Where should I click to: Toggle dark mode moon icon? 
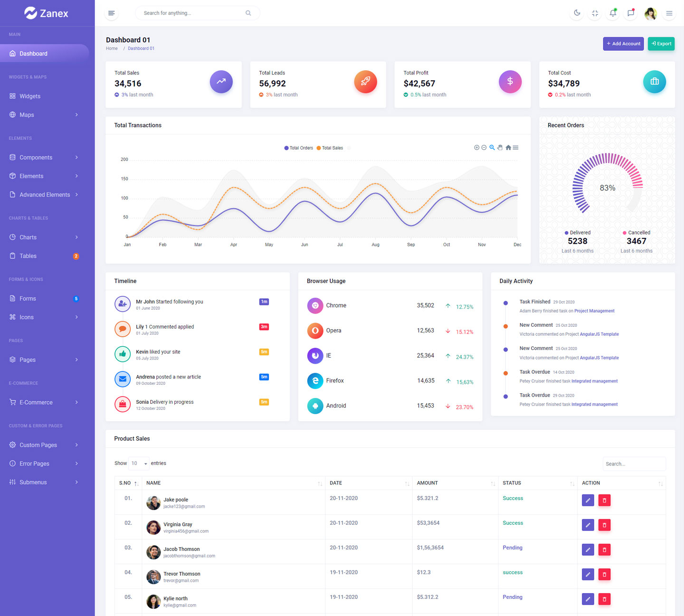point(577,13)
